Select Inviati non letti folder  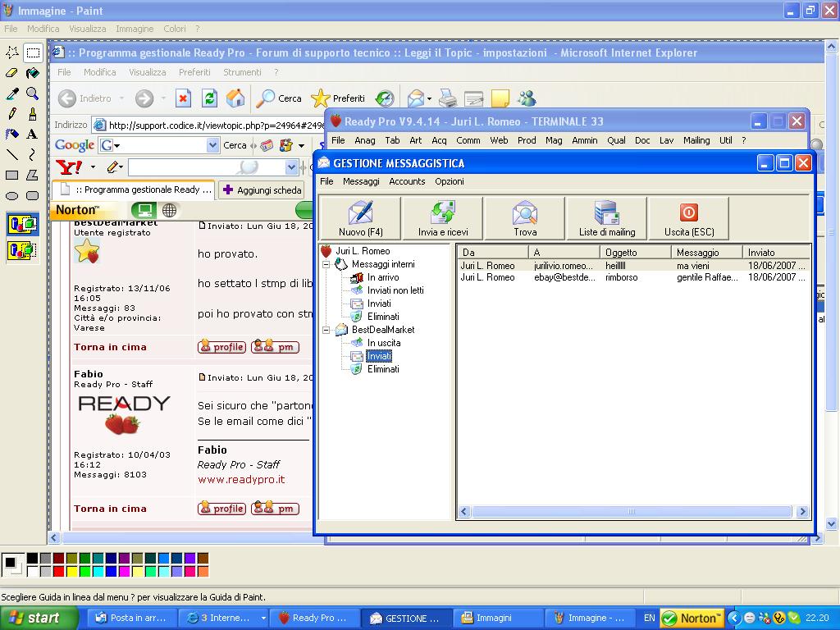click(395, 290)
